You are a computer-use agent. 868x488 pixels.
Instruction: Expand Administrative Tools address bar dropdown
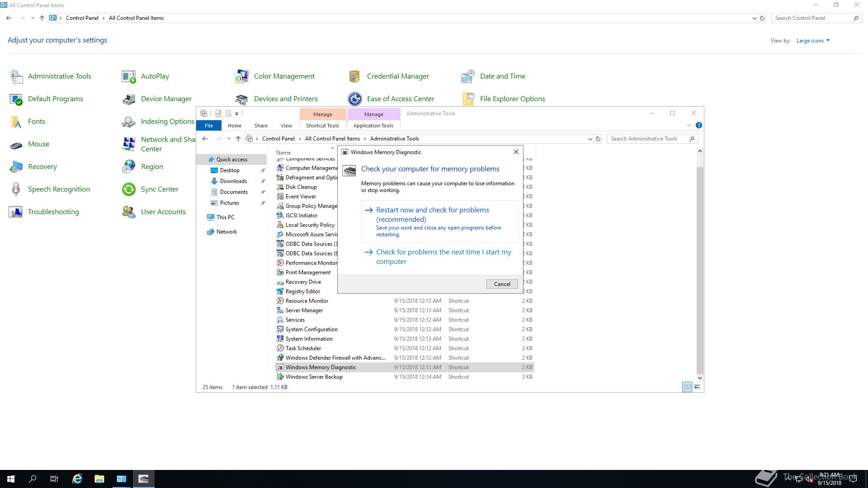(x=590, y=139)
